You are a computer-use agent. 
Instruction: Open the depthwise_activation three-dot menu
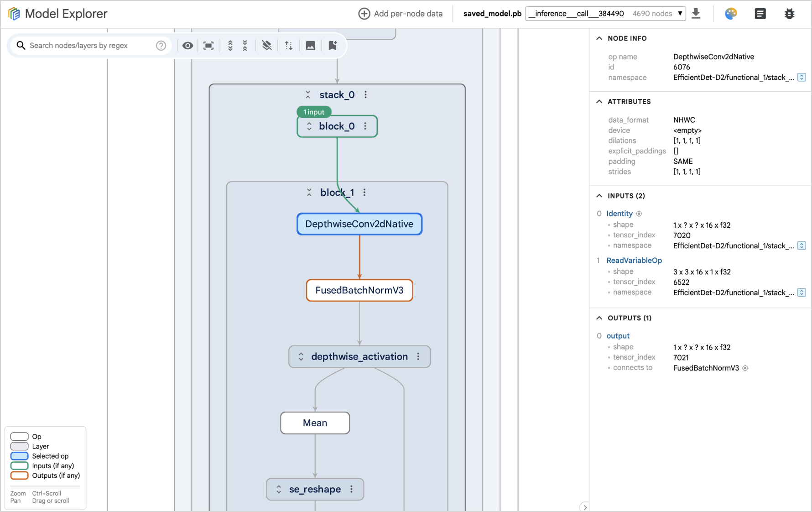coord(418,356)
